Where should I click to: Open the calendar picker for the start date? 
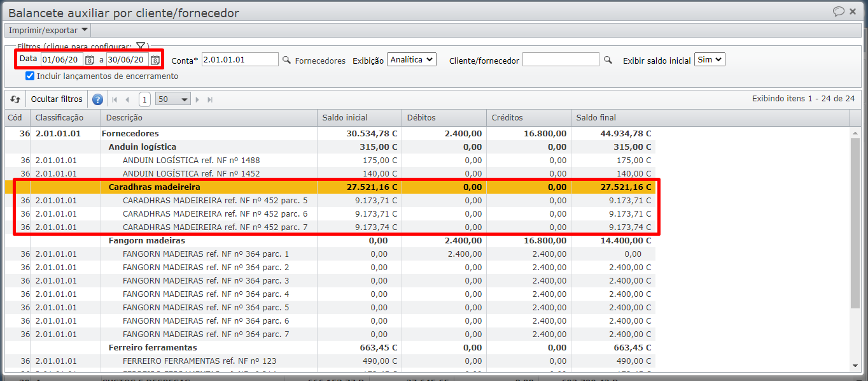coord(90,60)
